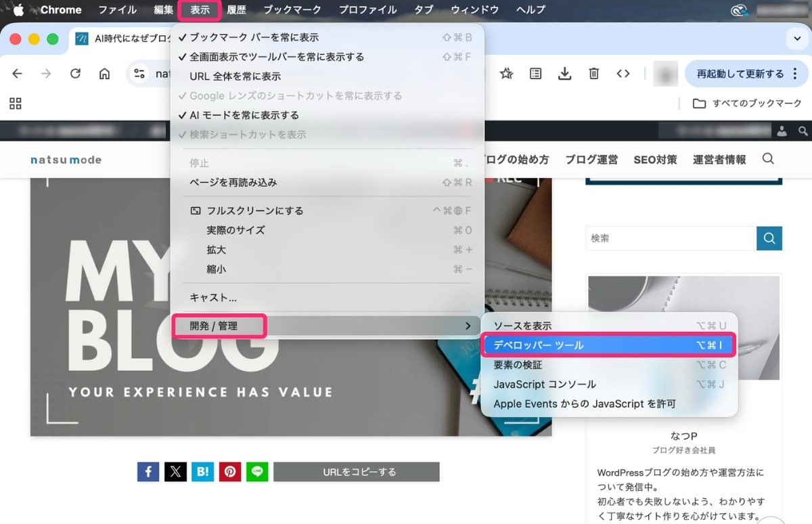Click the LINE share icon
This screenshot has width=812, height=524.
pyautogui.click(x=257, y=472)
